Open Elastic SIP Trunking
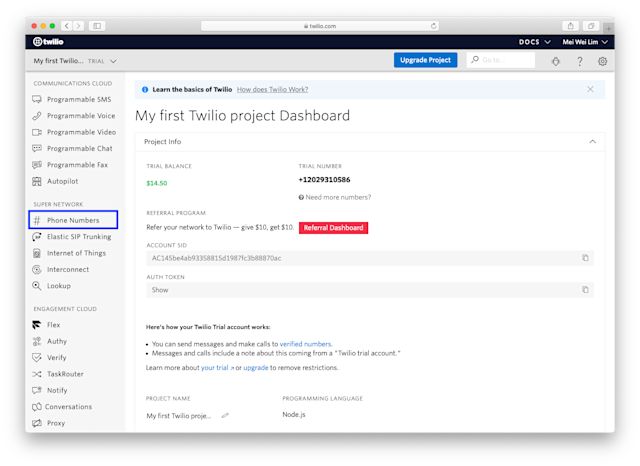This screenshot has width=640, height=466. tap(79, 237)
